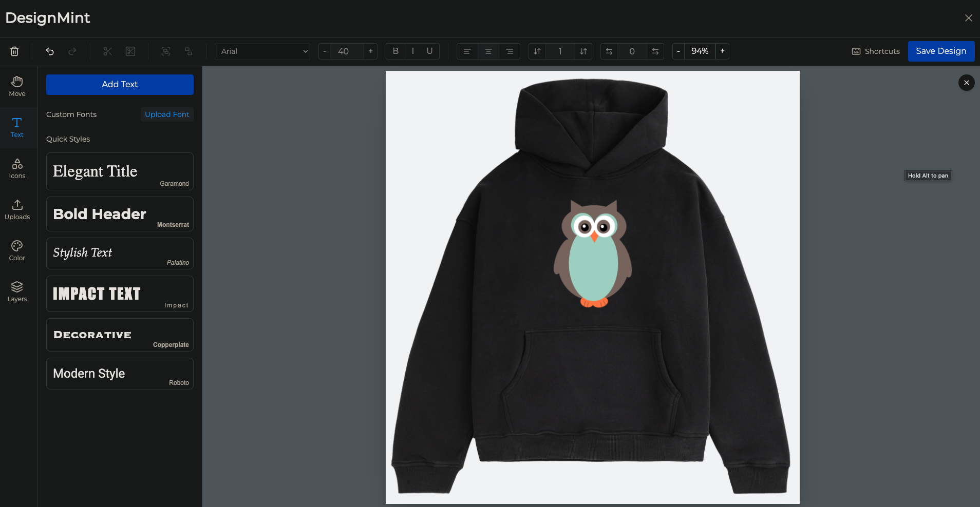Open the Uploads panel
This screenshot has height=507, width=980.
tap(17, 209)
